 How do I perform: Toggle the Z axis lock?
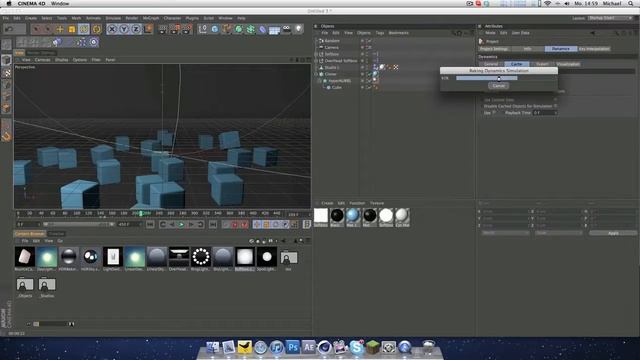click(136, 29)
